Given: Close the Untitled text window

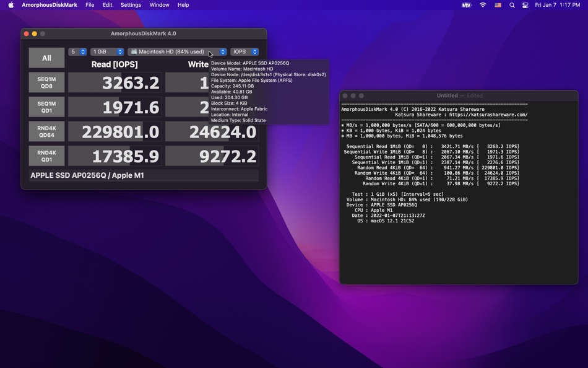Looking at the screenshot, I should tap(345, 96).
